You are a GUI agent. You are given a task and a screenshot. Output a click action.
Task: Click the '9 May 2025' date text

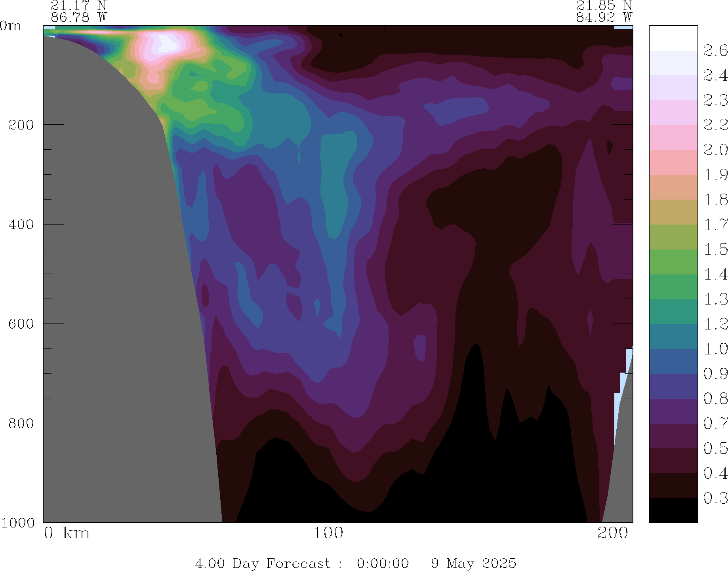473,563
